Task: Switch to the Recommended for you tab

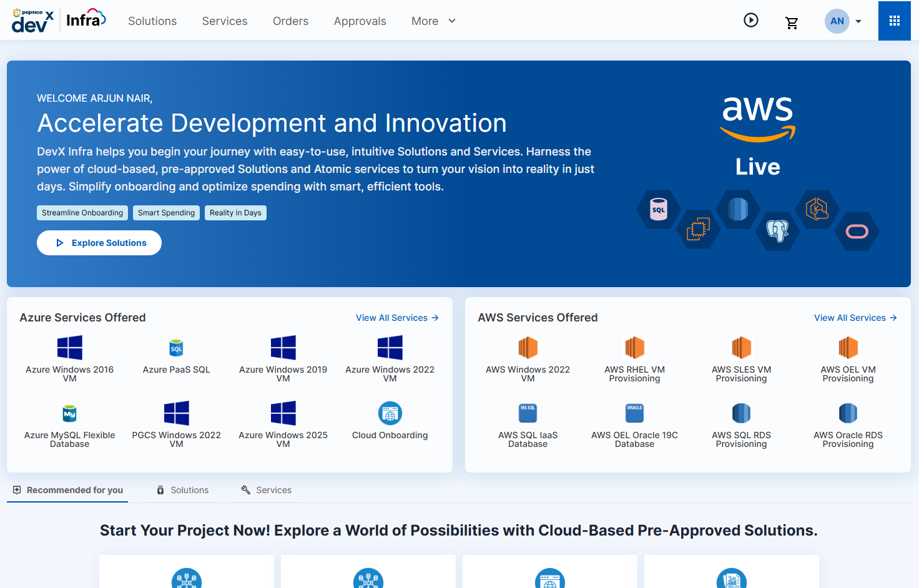Action: (67, 490)
